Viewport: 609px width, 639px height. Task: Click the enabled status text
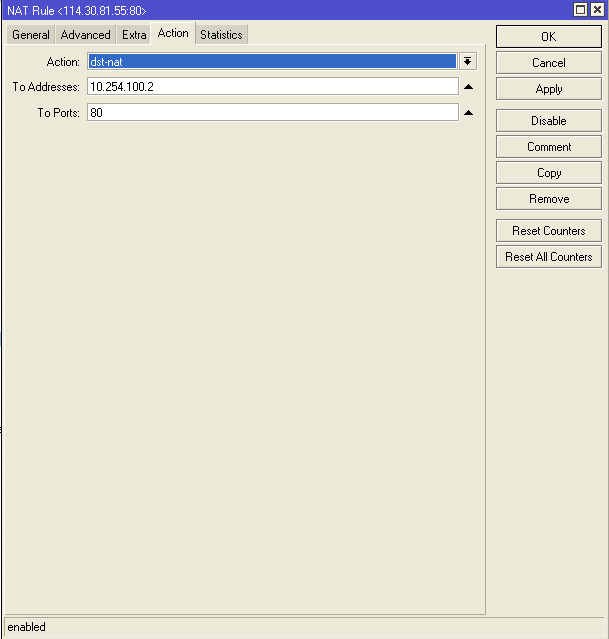tap(26, 627)
